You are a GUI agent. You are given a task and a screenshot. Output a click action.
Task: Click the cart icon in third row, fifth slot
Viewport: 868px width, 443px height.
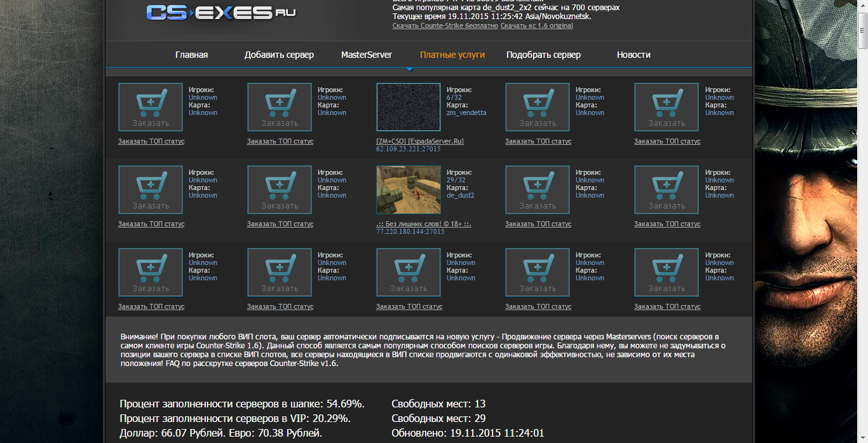pos(667,273)
